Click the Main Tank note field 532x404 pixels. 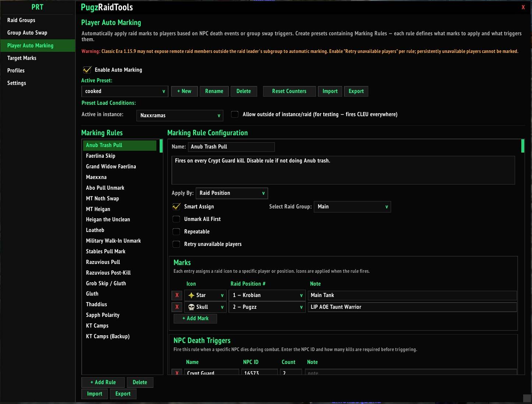[412, 295]
